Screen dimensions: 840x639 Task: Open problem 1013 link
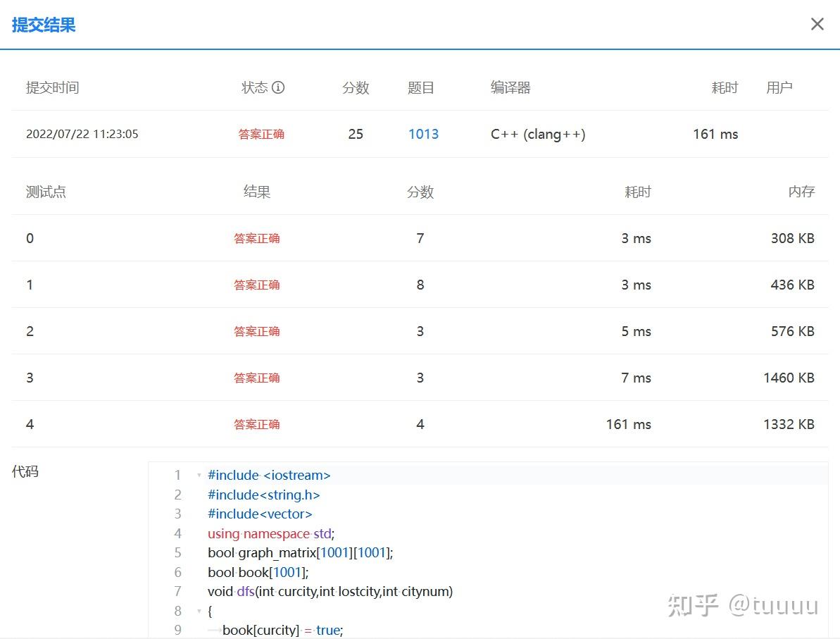(423, 134)
